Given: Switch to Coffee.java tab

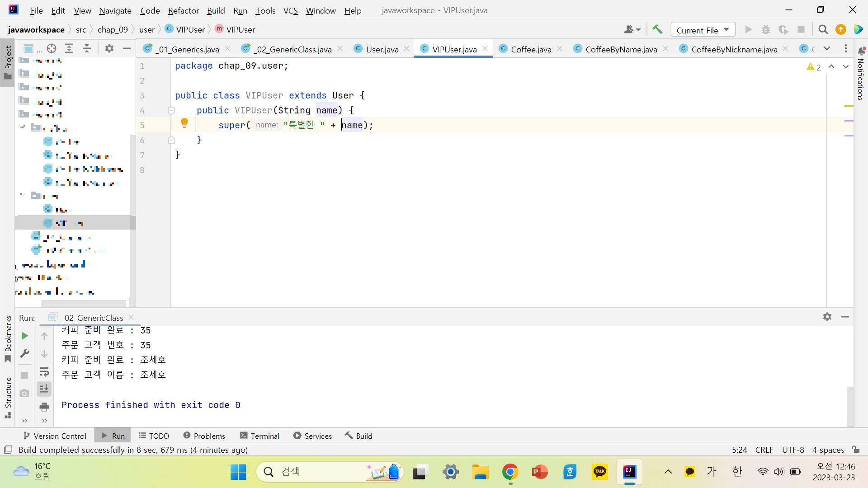Looking at the screenshot, I should pyautogui.click(x=531, y=49).
